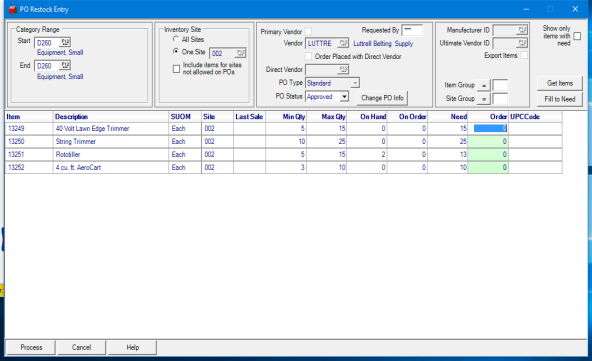Open lookup for One Site 002 field
This screenshot has width=592, height=361.
(x=240, y=53)
